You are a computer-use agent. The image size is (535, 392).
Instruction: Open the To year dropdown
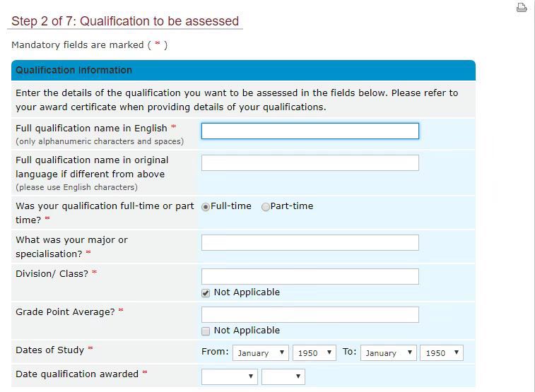pos(442,352)
